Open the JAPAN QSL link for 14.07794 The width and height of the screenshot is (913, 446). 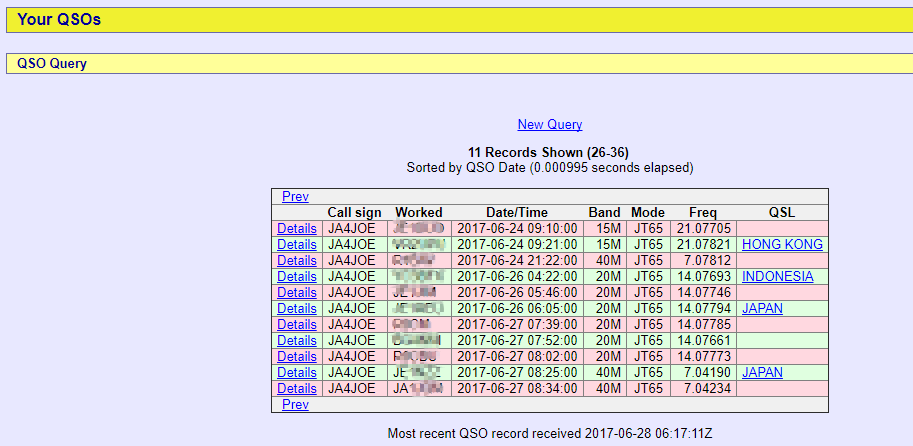[762, 309]
